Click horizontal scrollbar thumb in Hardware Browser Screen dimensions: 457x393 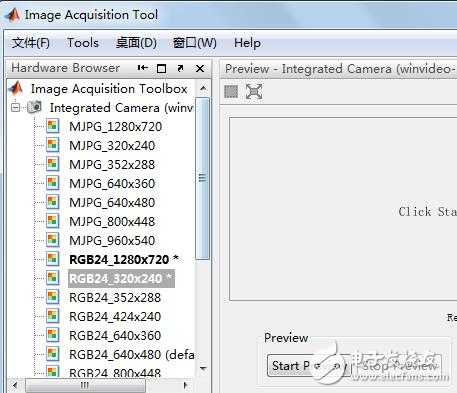85,386
